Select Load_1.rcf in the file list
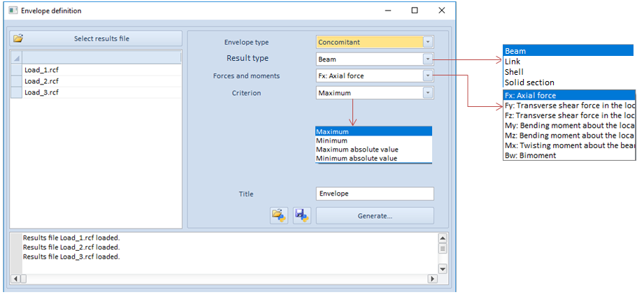Image resolution: width=644 pixels, height=297 pixels. coord(41,70)
